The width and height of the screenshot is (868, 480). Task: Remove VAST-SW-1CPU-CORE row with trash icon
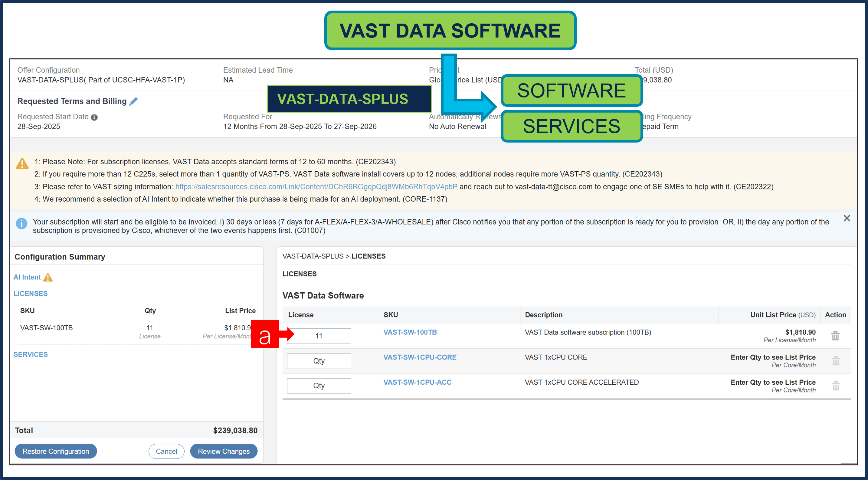click(836, 361)
